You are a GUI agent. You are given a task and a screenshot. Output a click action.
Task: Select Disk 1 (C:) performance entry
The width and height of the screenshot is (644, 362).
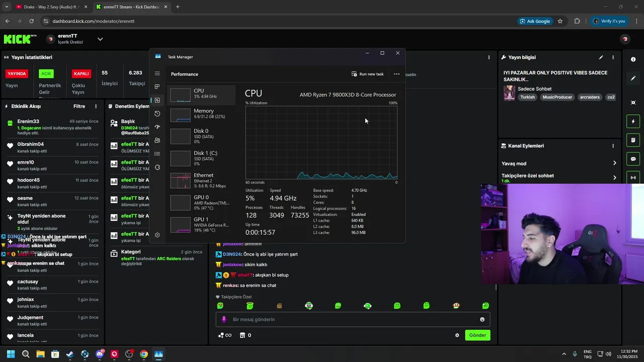point(202,158)
